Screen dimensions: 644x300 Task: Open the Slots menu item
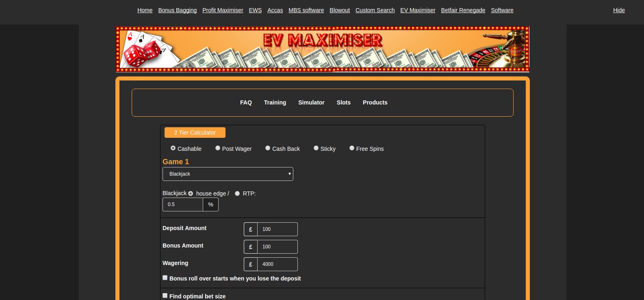(x=344, y=102)
